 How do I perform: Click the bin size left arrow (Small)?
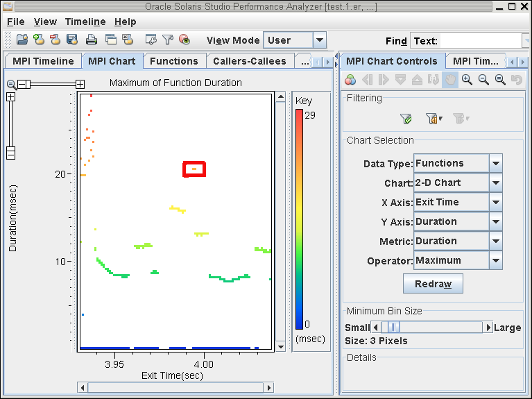[x=375, y=328]
